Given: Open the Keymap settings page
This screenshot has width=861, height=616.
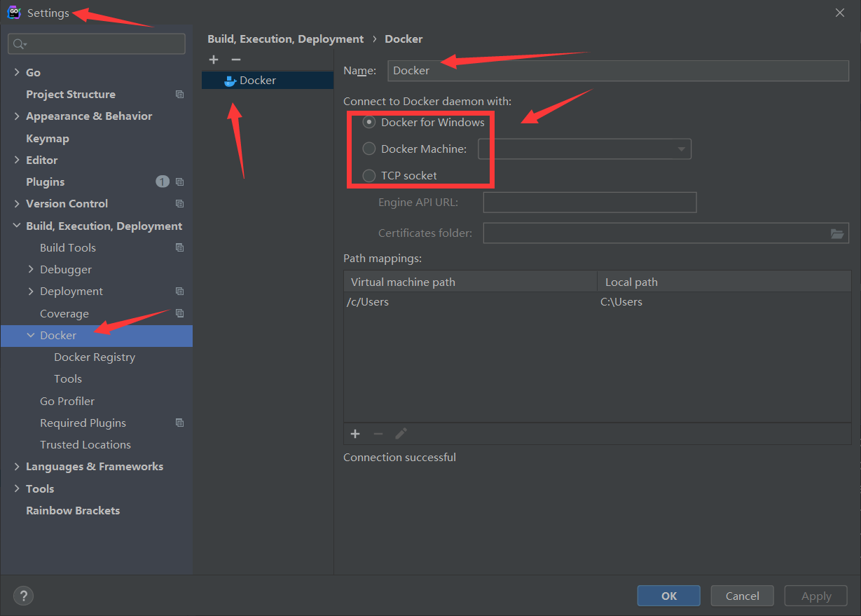Looking at the screenshot, I should (48, 138).
